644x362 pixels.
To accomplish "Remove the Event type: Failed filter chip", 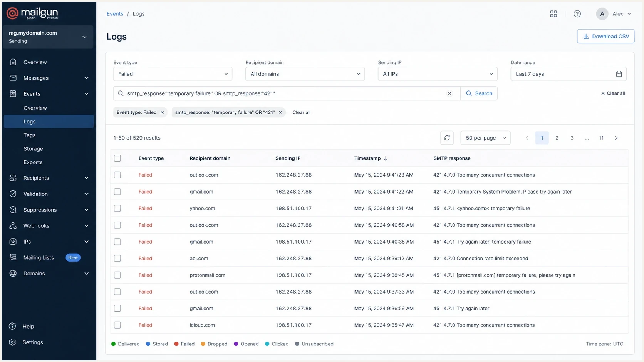I will click(x=162, y=112).
